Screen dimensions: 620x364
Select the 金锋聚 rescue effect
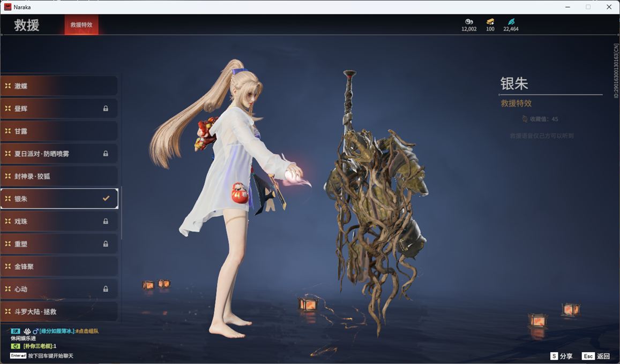point(59,266)
